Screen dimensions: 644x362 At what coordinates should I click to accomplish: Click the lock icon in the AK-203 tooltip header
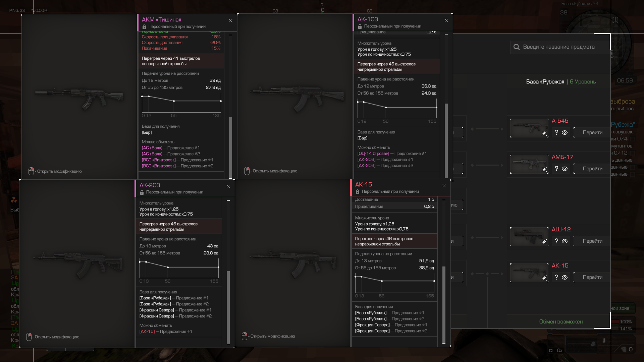coord(142,192)
